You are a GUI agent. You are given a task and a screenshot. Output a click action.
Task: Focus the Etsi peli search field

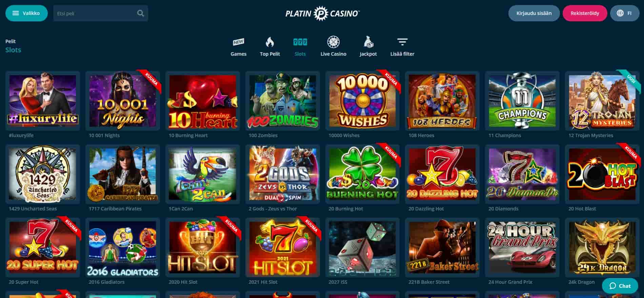[95, 13]
